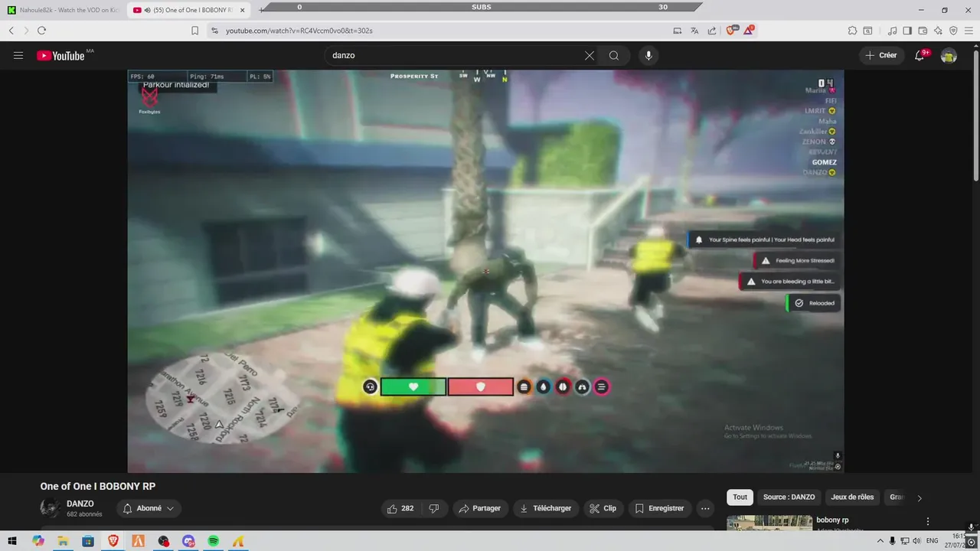
Task: Open the browser main menu
Action: [969, 31]
